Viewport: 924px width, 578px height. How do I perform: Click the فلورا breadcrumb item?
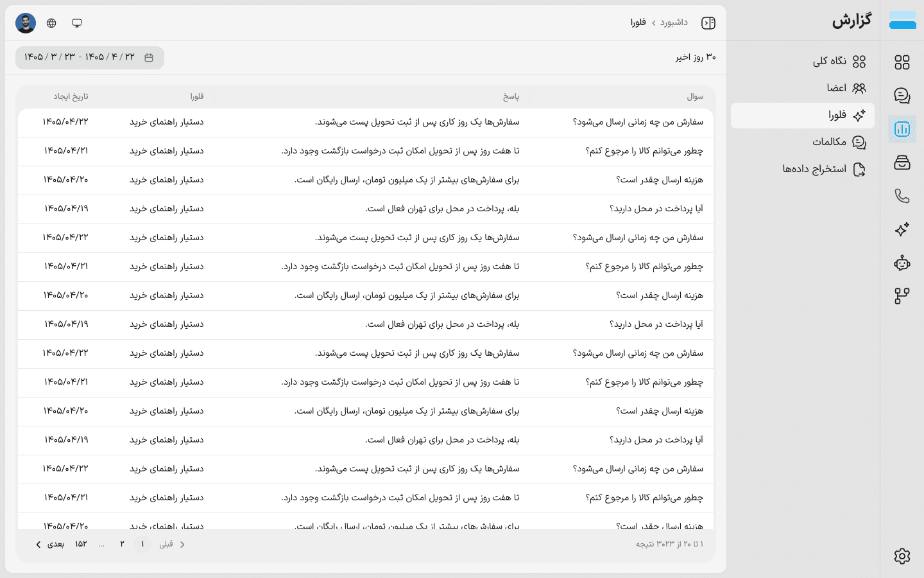pos(638,22)
